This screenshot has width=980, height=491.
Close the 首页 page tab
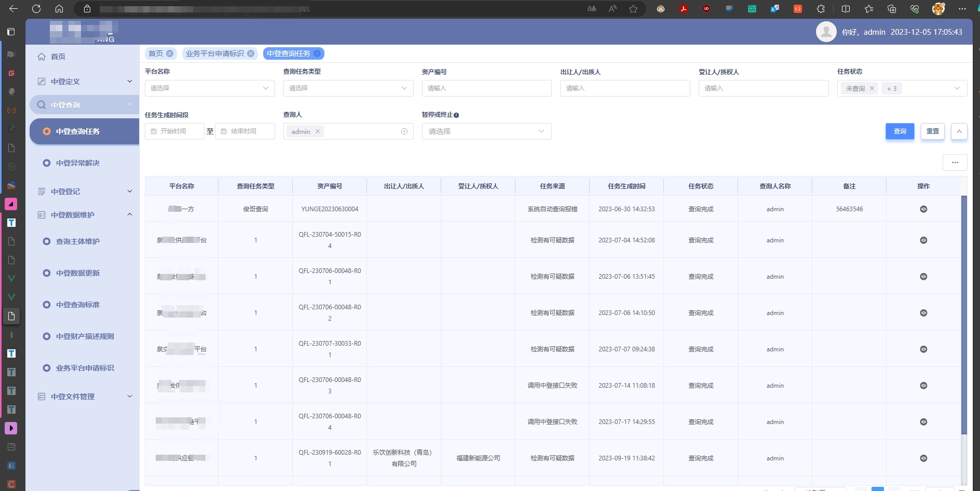point(170,53)
